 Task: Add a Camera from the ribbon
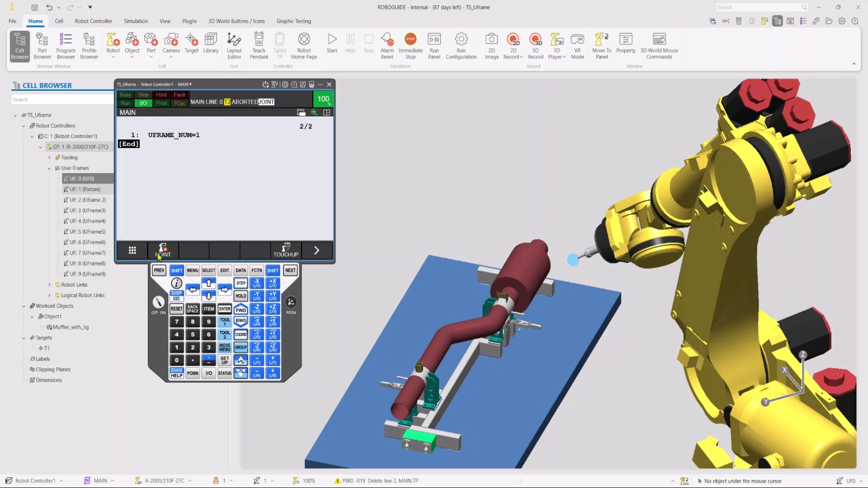point(171,45)
